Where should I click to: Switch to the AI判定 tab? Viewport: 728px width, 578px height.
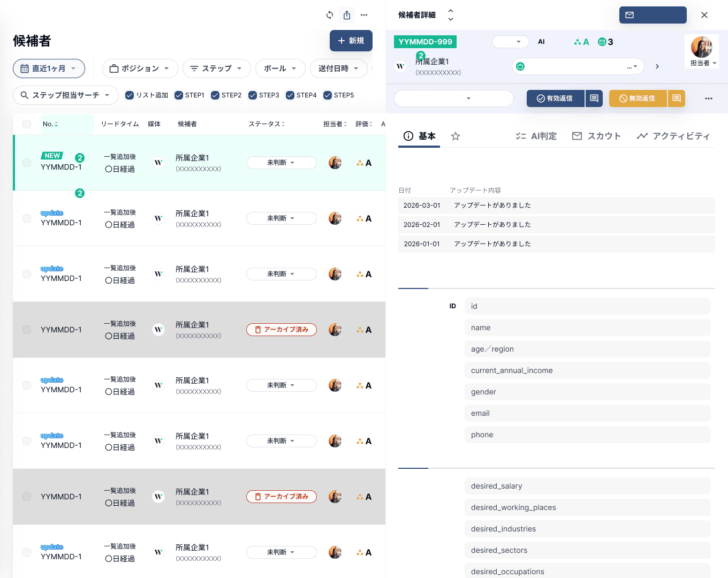[x=536, y=136]
